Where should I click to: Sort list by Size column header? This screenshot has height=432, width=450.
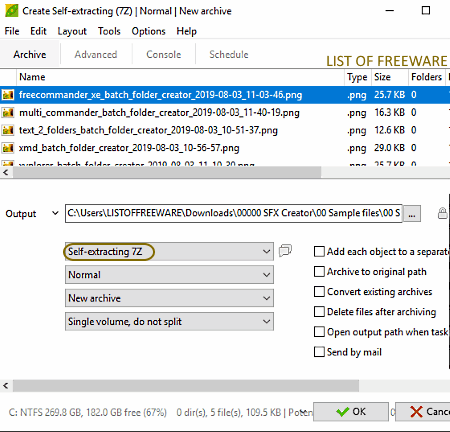pyautogui.click(x=389, y=77)
